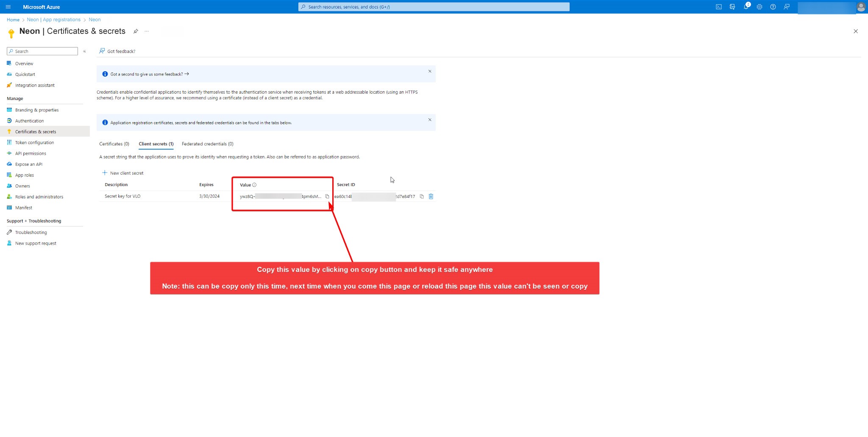
Task: Open the Azure portal hamburger menu
Action: (8, 7)
